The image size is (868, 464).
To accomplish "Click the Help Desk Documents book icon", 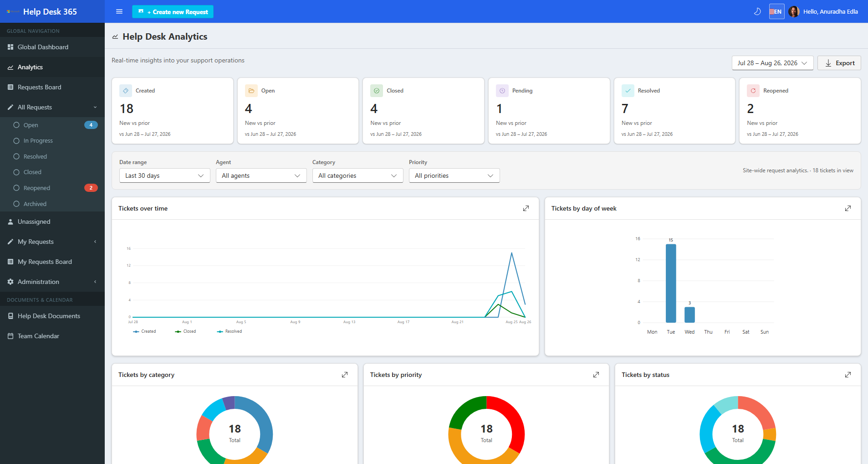I will [10, 316].
